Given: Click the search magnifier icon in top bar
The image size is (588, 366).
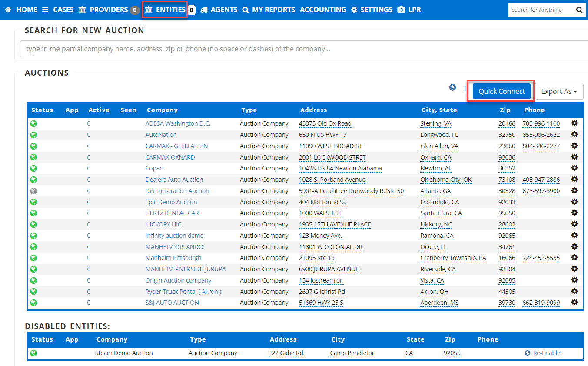Looking at the screenshot, I should [579, 10].
